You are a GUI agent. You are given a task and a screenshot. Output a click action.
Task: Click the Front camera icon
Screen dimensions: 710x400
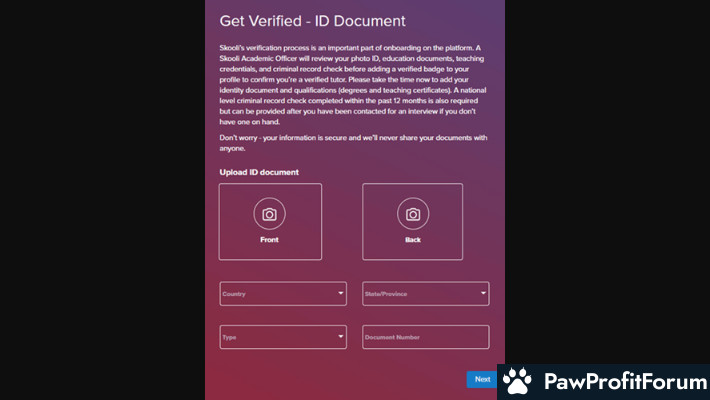coord(269,214)
